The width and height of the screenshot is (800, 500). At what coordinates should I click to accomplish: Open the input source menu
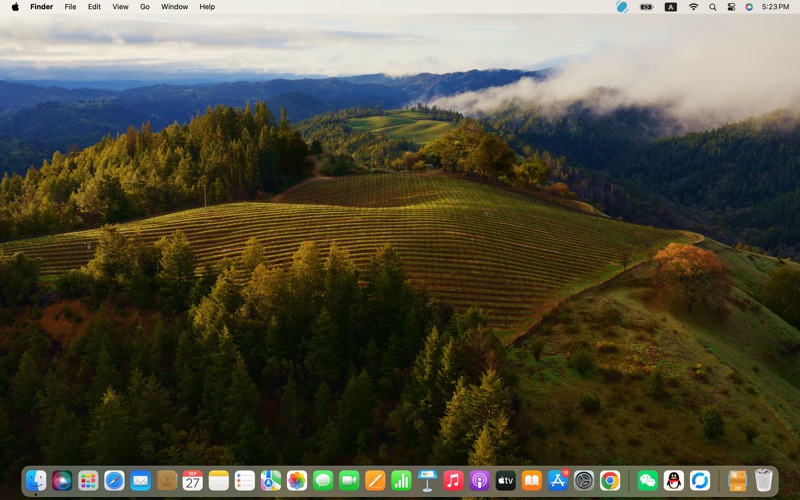tap(670, 7)
